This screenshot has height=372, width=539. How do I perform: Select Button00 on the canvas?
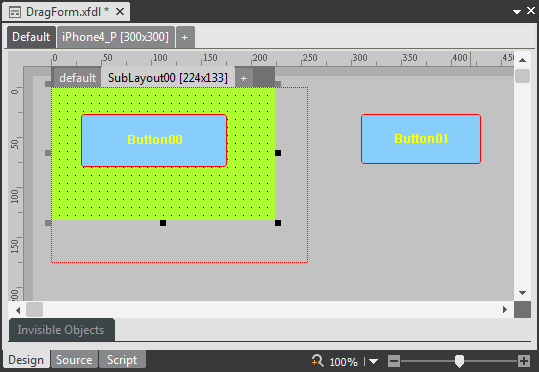point(154,140)
